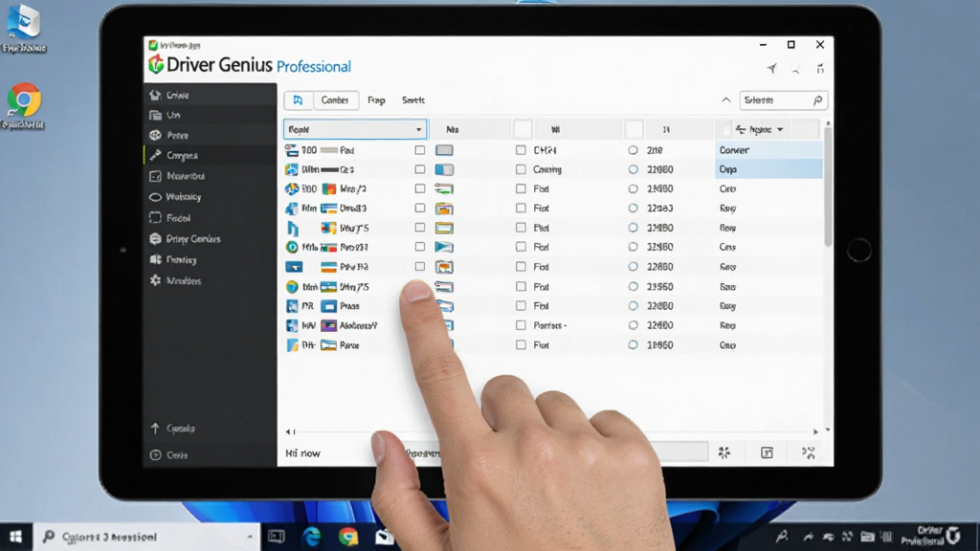The width and height of the screenshot is (980, 551).
Task: Click the list's horizontal scrollbar right arrow
Action: pyautogui.click(x=815, y=431)
